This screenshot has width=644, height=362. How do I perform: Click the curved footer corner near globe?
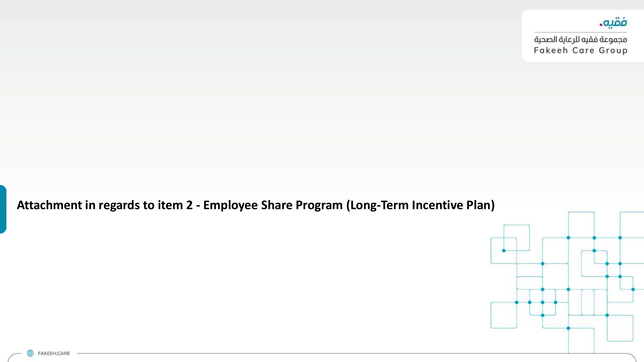point(14,357)
